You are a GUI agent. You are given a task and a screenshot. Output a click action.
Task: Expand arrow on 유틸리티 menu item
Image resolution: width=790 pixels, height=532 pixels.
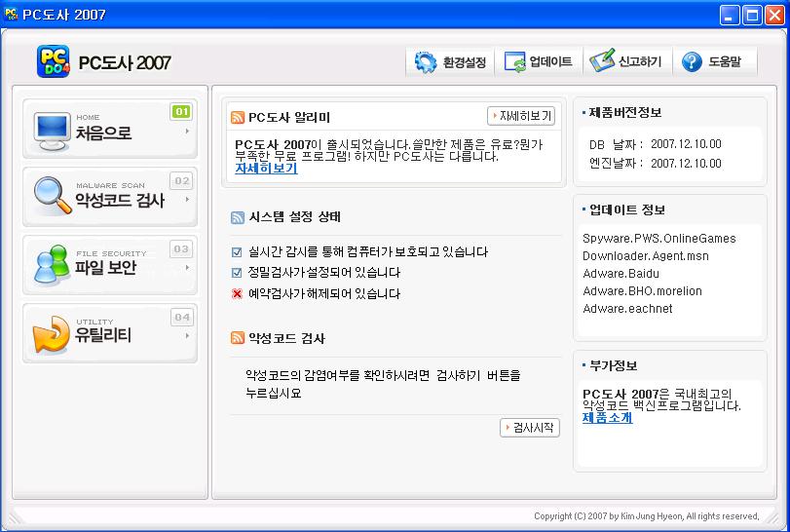coord(187,335)
